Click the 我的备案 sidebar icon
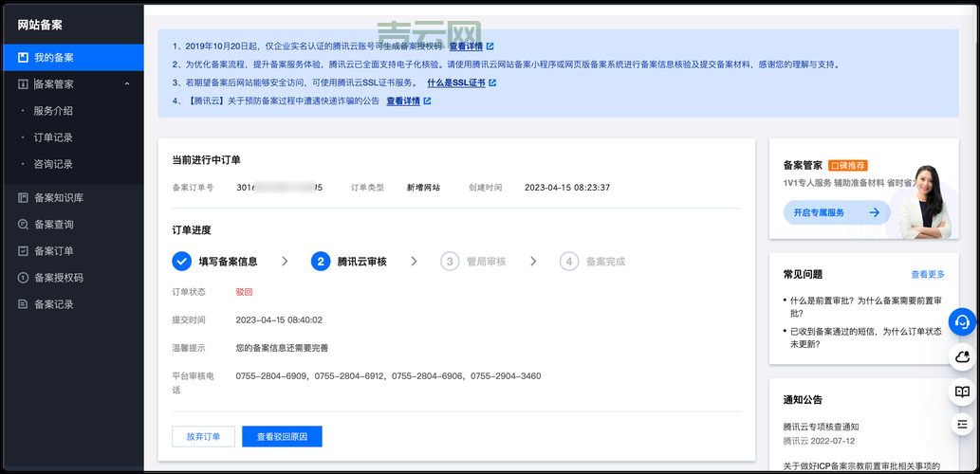This screenshot has height=474, width=980. pyautogui.click(x=23, y=58)
